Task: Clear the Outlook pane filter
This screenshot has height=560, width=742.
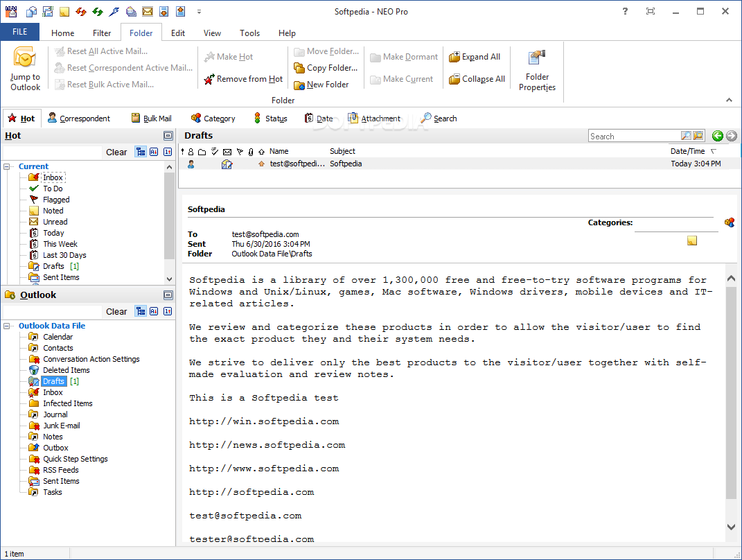Action: 116,312
